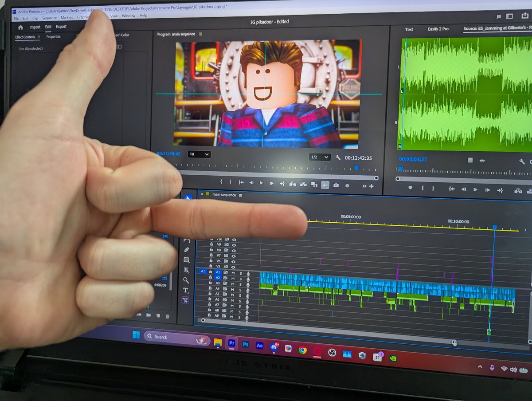Open the Window menu
532x401 pixels.
click(x=129, y=16)
